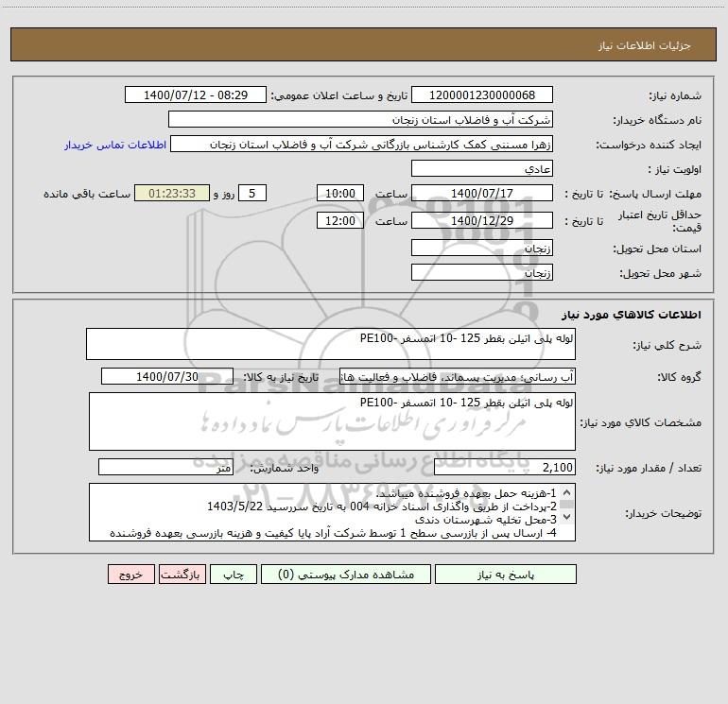
Task: Click note line about payment '2-پرداخت از طریق'
Action: click(382, 507)
